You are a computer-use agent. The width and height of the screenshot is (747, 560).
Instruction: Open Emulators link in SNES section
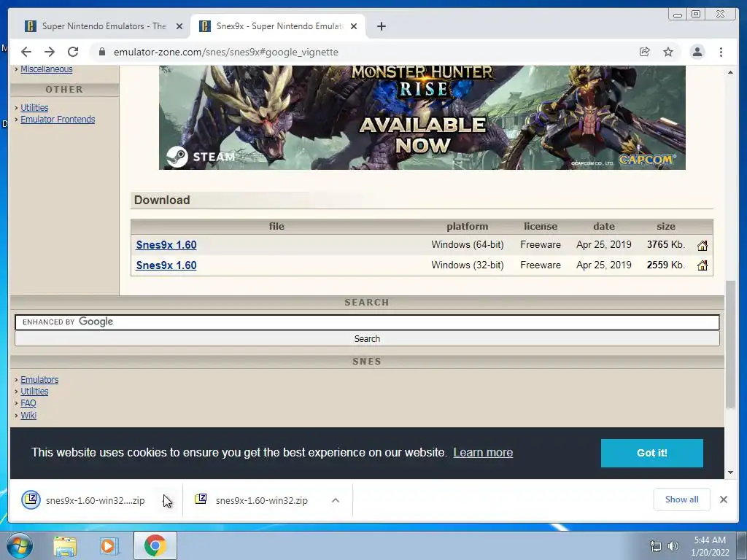[39, 380]
